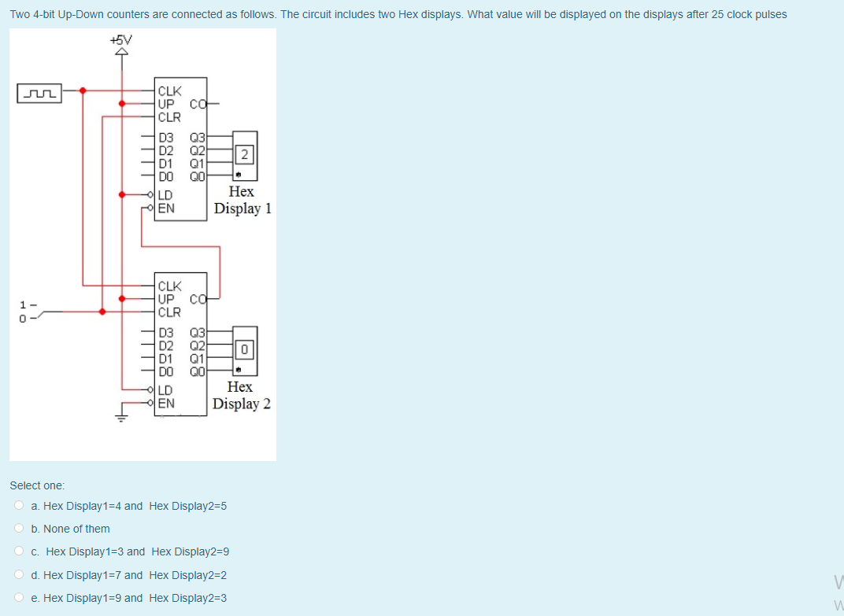Click answer c text: Hex Display1=3 and Hex Display2=9
This screenshot has width=844, height=616.
tap(130, 551)
